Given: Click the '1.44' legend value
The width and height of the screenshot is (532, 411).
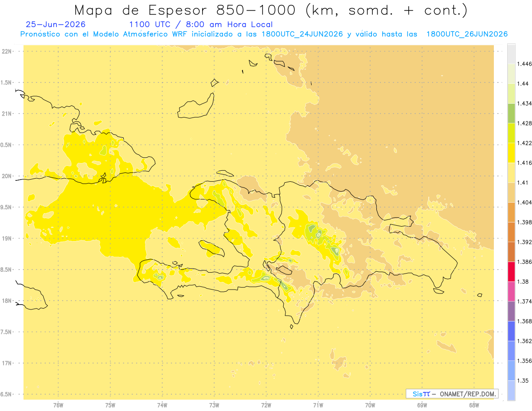Looking at the screenshot, I should click(523, 84).
